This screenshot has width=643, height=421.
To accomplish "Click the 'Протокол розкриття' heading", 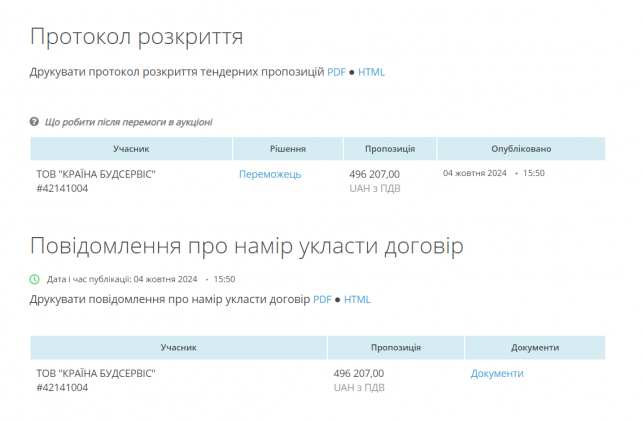I will click(137, 37).
